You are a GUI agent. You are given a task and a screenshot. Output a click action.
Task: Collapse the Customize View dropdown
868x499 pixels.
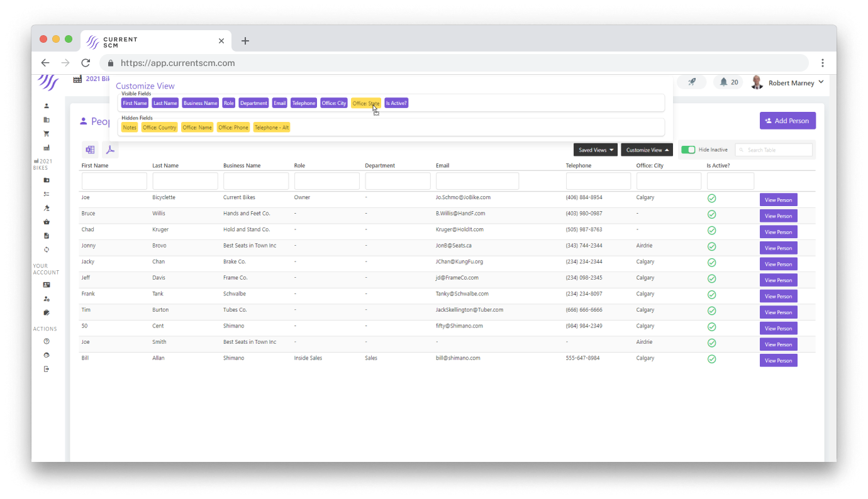[647, 150]
